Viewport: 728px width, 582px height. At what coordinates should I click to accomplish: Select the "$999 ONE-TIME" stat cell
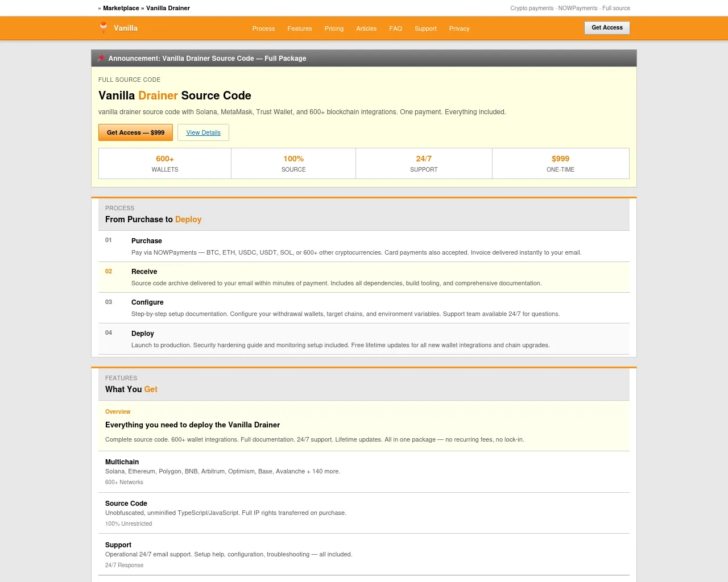(561, 164)
